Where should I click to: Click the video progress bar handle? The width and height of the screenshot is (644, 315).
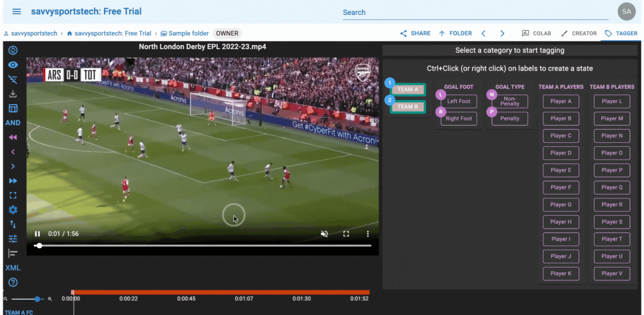click(39, 246)
